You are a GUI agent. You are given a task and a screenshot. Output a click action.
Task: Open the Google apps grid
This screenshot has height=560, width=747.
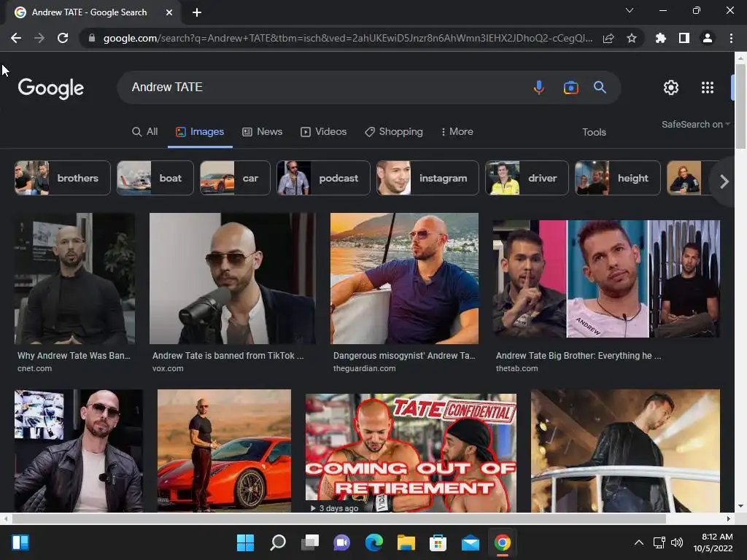click(x=708, y=87)
